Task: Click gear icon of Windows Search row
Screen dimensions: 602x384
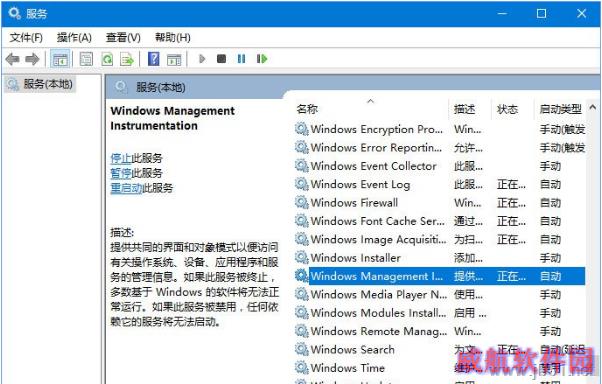Action: coord(302,349)
